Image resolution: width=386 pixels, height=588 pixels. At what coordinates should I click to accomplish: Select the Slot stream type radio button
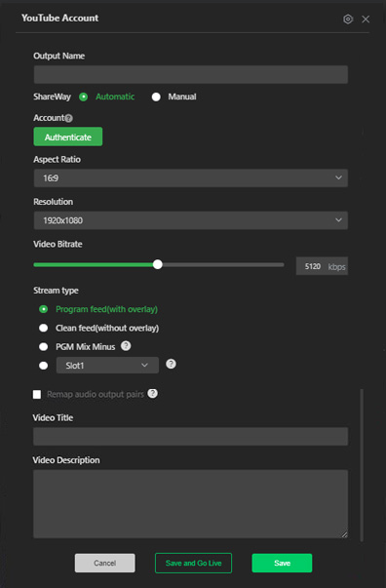click(x=44, y=366)
